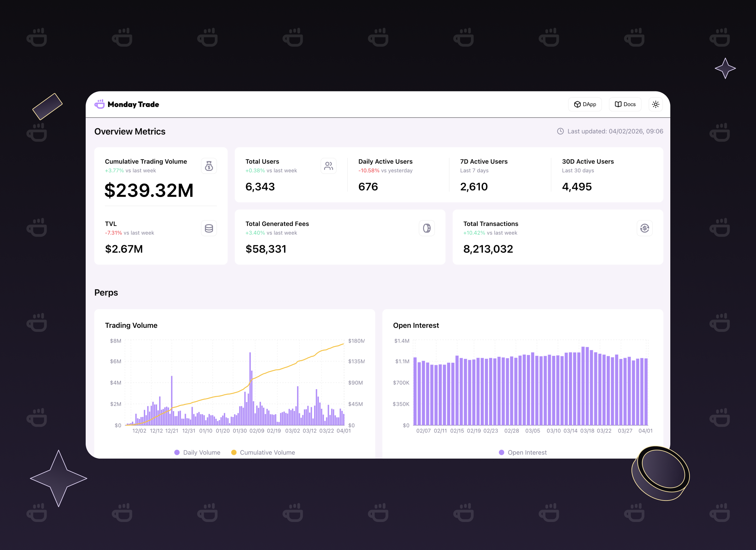Open the DApp button

[x=585, y=104]
